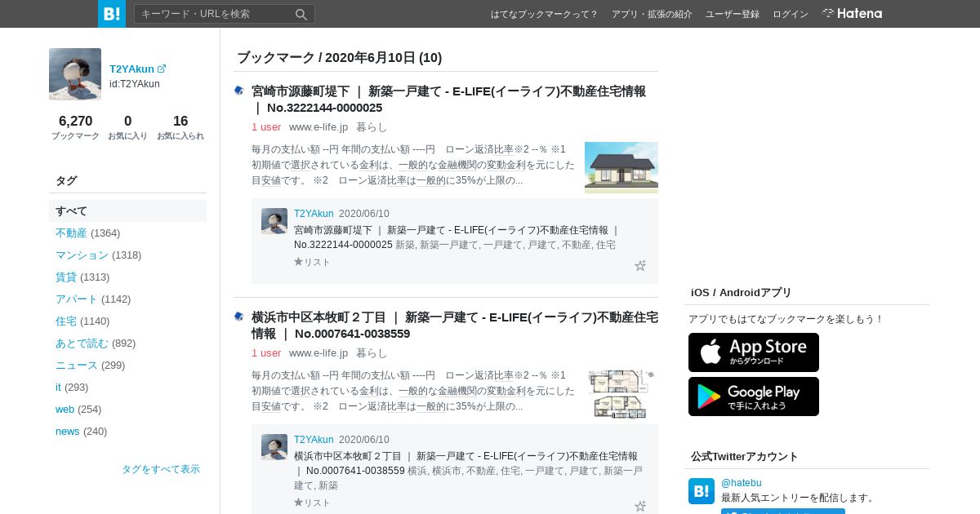Screen dimensions: 980x514
Task: Click the Hatena logo in header
Action: click(x=852, y=13)
